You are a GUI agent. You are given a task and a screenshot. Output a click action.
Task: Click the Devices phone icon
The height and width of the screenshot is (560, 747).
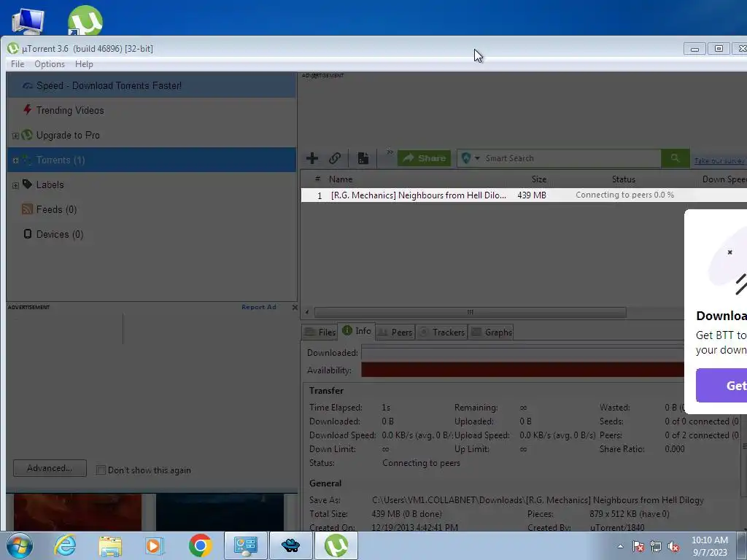point(28,234)
